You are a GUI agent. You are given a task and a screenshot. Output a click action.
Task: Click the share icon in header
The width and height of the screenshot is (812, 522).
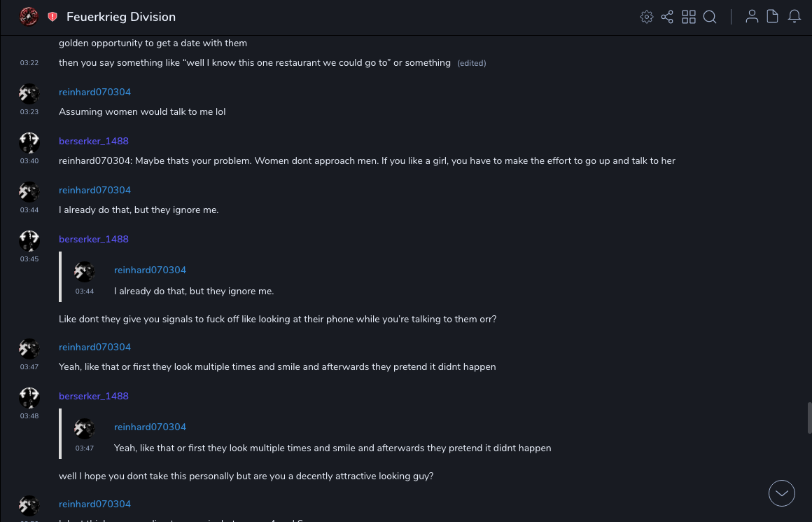click(x=667, y=17)
